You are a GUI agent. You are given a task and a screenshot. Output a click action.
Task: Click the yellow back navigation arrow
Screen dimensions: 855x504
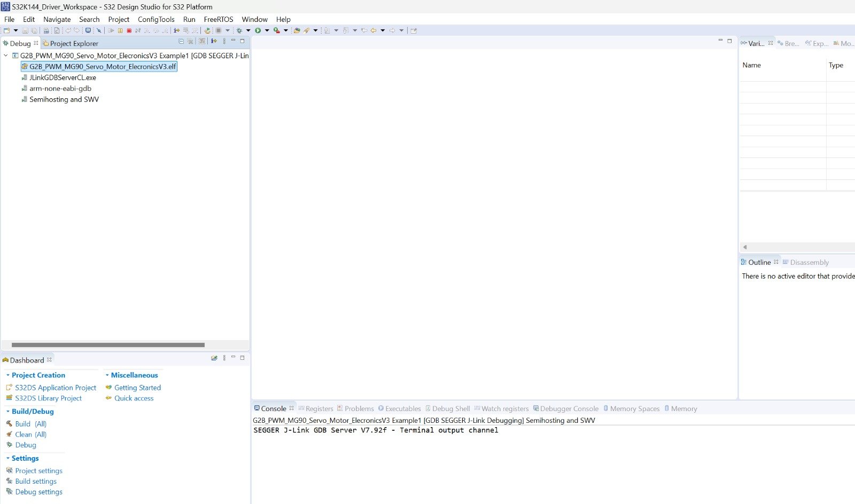(x=373, y=30)
